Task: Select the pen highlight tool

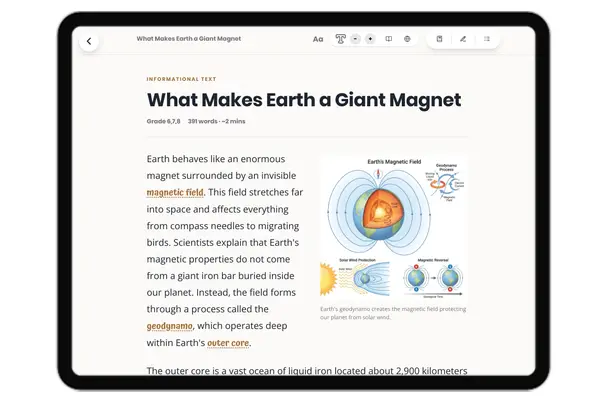Action: tap(463, 39)
